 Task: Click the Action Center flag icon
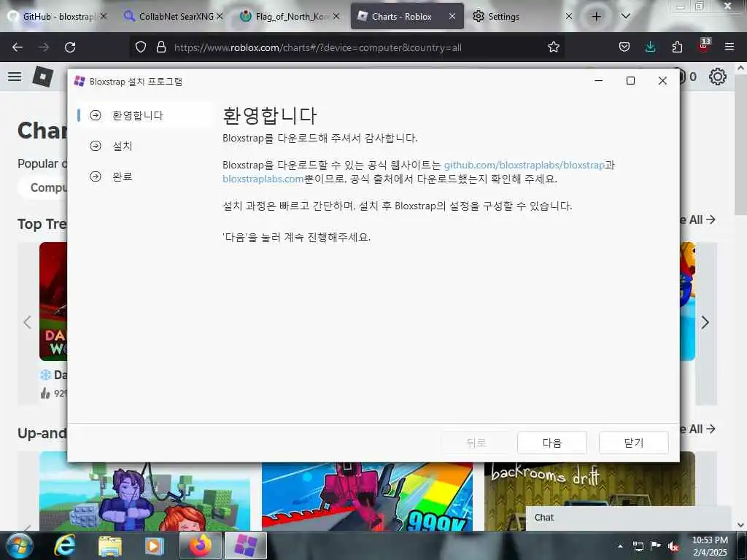(656, 546)
